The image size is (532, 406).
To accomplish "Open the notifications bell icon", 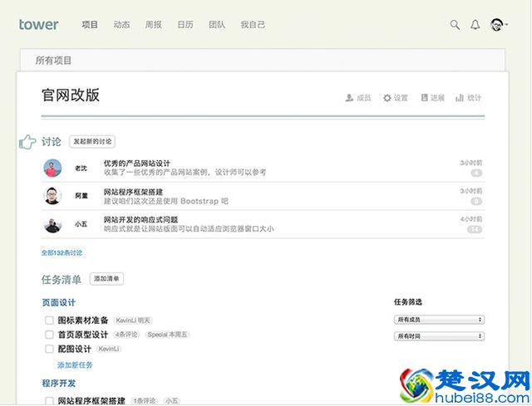I will pos(475,25).
